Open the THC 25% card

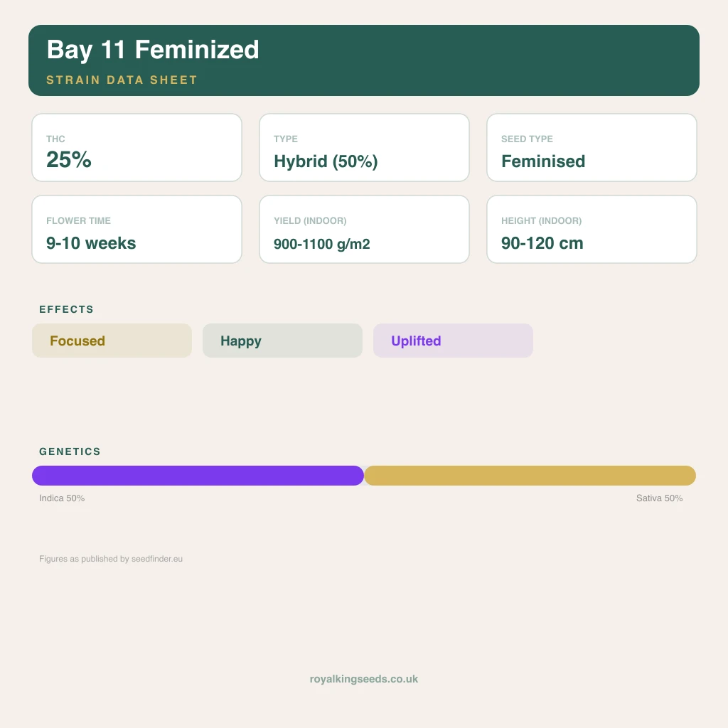pyautogui.click(x=137, y=148)
